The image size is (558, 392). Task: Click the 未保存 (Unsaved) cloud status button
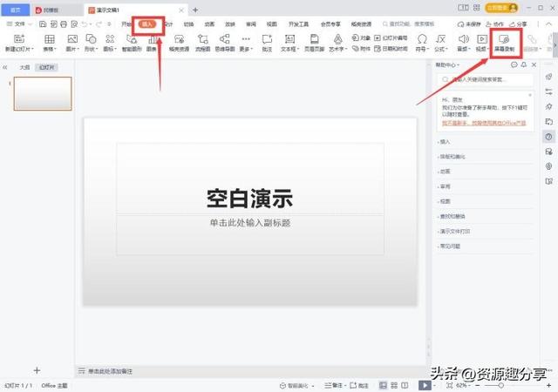[469, 24]
